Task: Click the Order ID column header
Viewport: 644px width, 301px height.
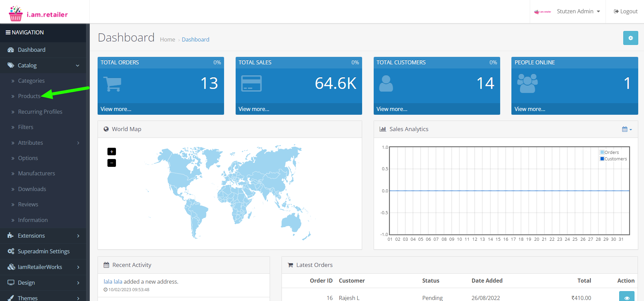Action: [x=321, y=281]
